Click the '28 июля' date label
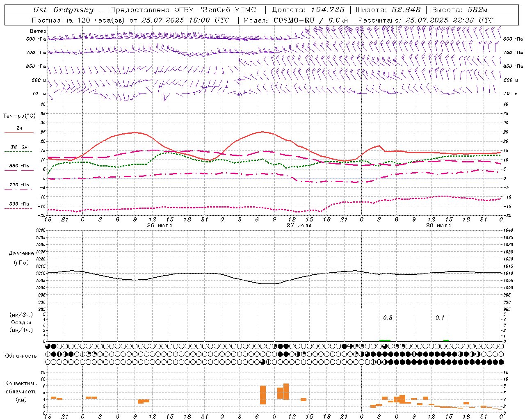This screenshot has height=420, width=525. click(x=438, y=226)
